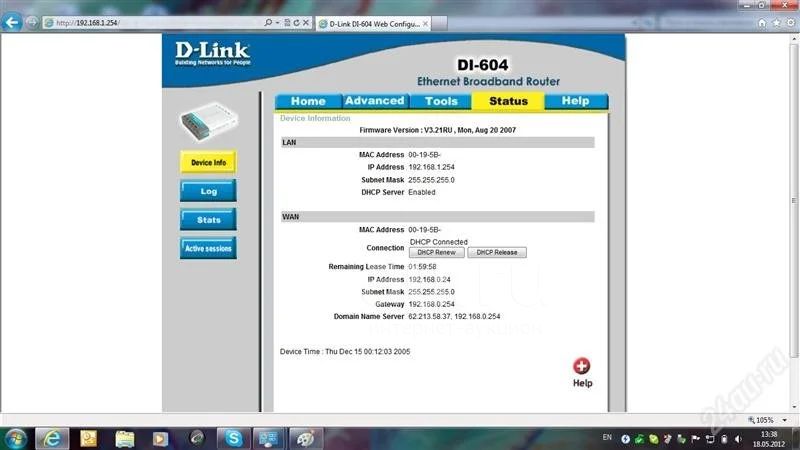Image resolution: width=800 pixels, height=450 pixels.
Task: Click the Remaining Lease Time value 01:59:58
Action: click(422, 267)
